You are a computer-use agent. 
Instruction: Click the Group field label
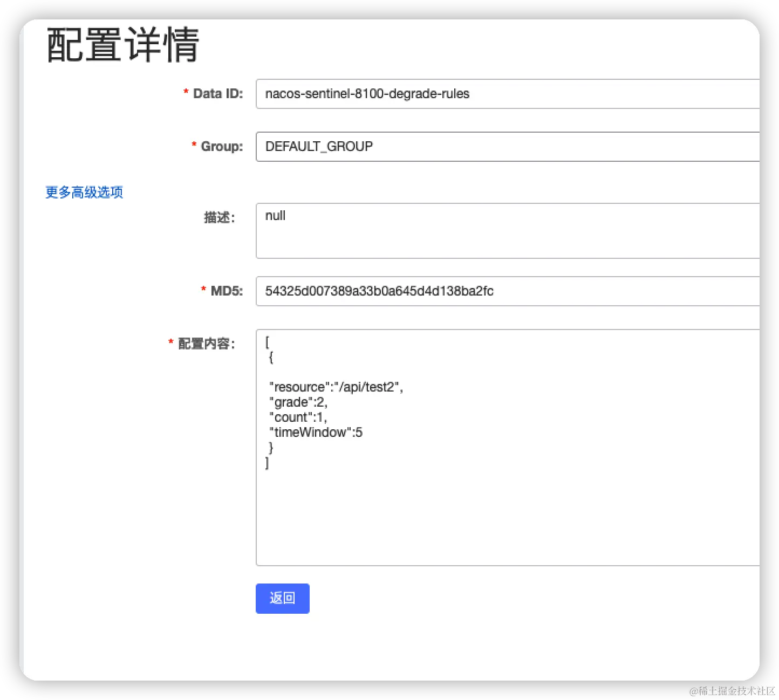[222, 146]
